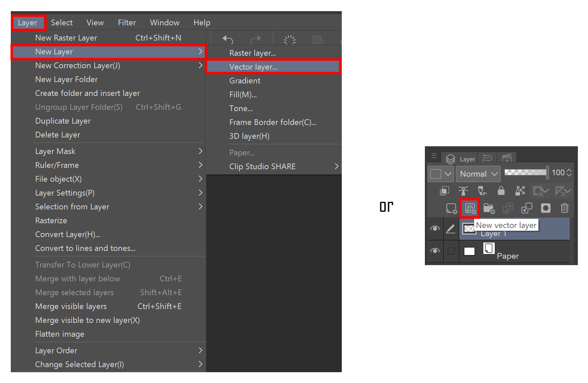Hide the Paper layer visibility eye

pyautogui.click(x=435, y=251)
